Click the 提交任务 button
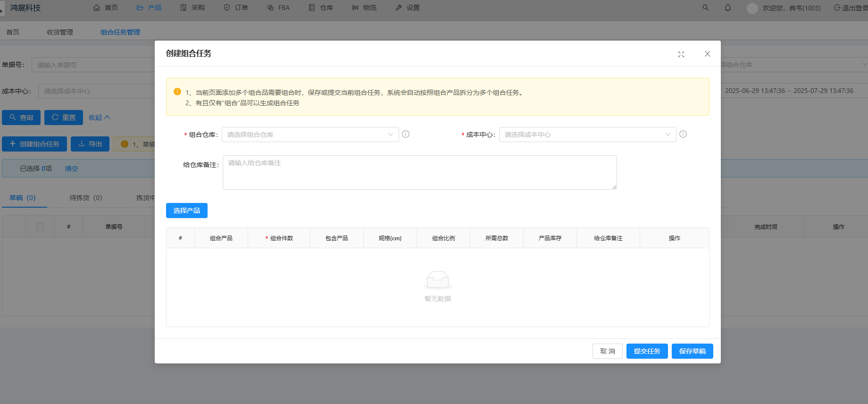 (647, 351)
